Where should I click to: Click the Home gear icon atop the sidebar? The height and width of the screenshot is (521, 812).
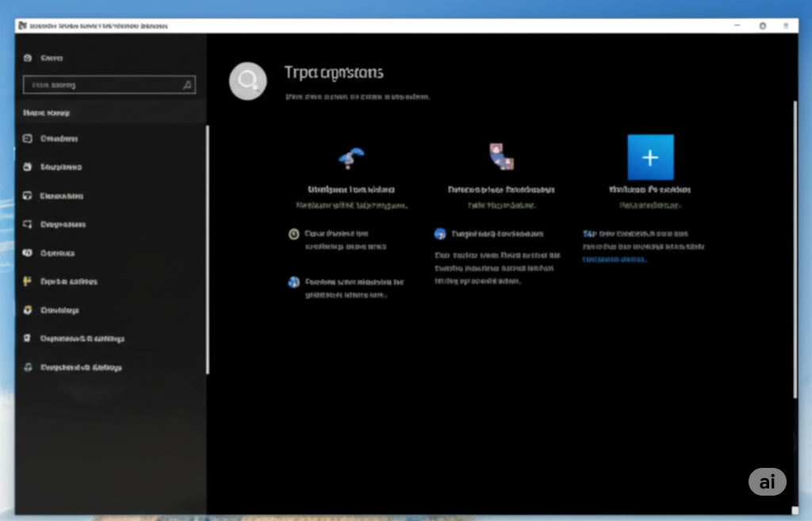[x=28, y=58]
